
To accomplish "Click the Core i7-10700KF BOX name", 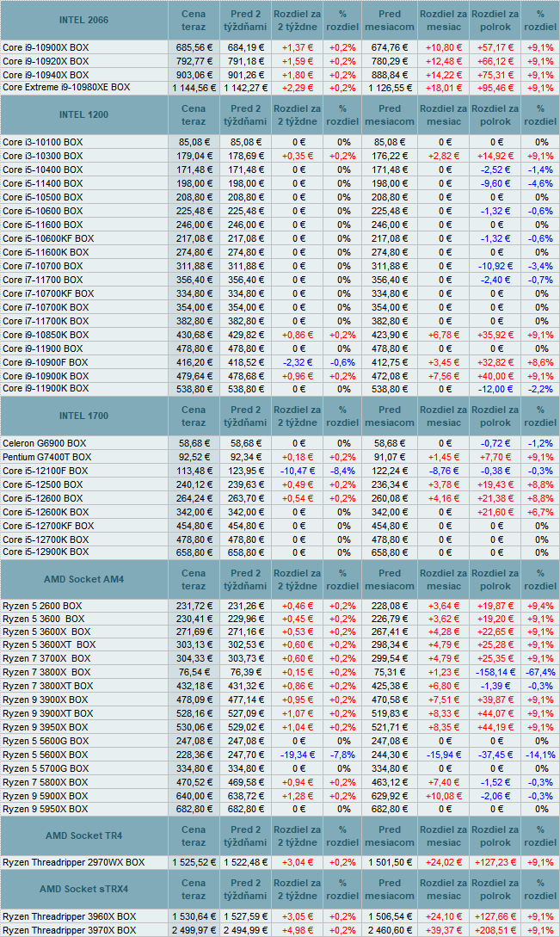I will (x=48, y=293).
